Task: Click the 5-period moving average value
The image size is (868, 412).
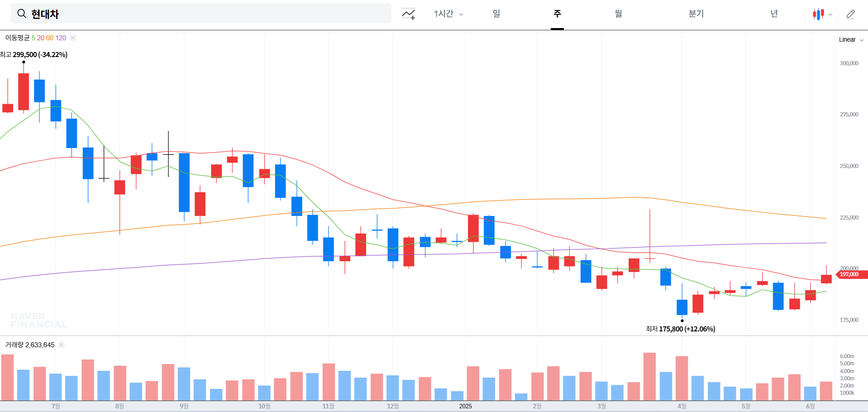Action: (x=33, y=38)
